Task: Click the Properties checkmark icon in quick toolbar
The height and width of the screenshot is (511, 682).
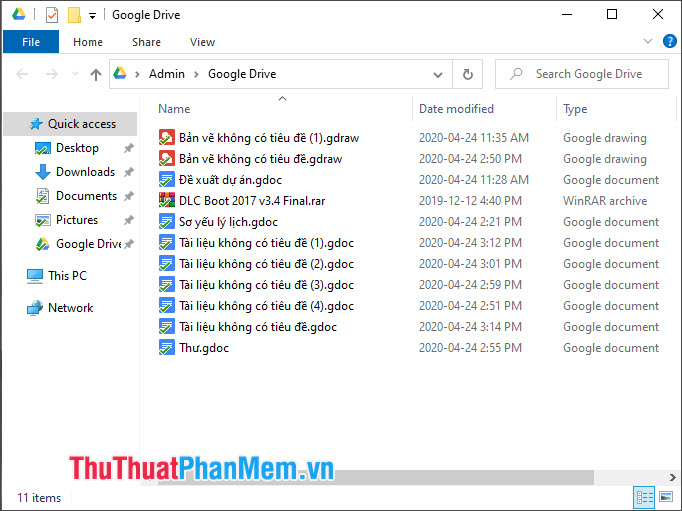Action: (x=52, y=15)
